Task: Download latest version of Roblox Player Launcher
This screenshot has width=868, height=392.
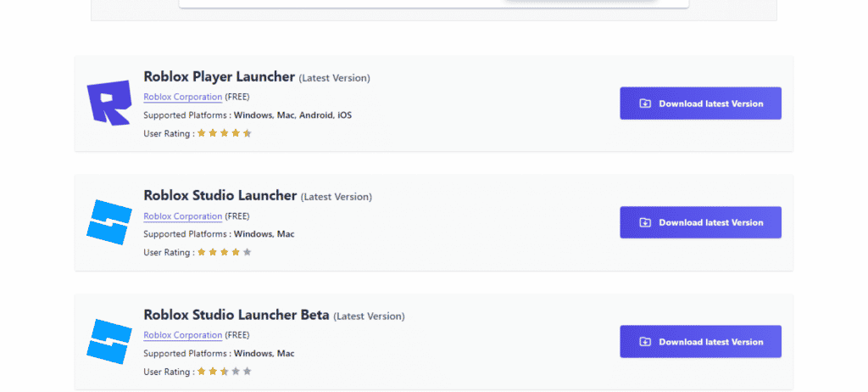Action: (700, 104)
